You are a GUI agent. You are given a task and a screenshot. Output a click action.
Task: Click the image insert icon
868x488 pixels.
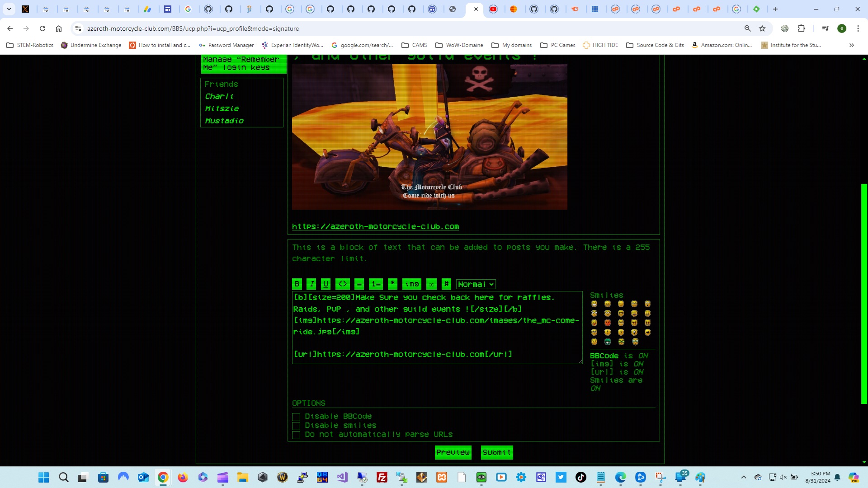[x=412, y=284]
